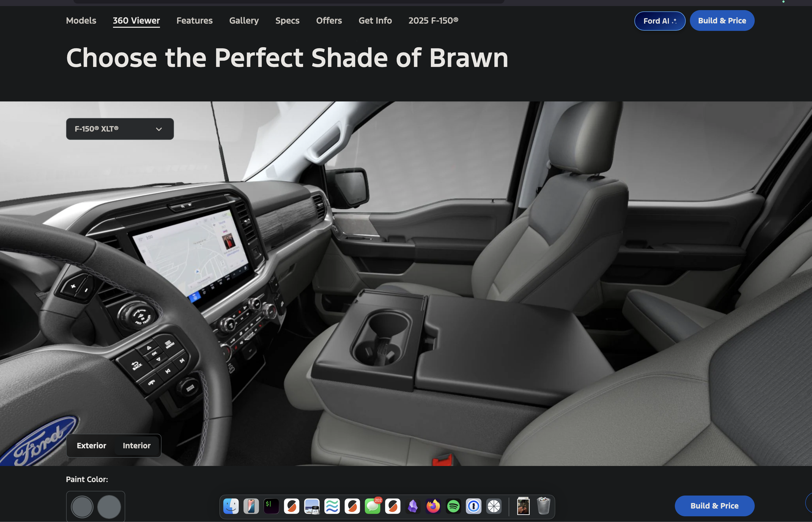Open the Gallery section
The image size is (812, 522).
pyautogui.click(x=244, y=21)
